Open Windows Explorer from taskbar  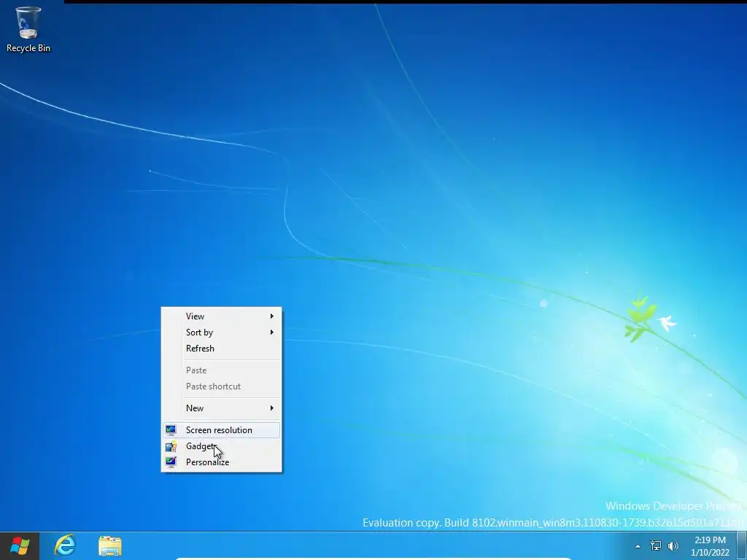point(110,545)
